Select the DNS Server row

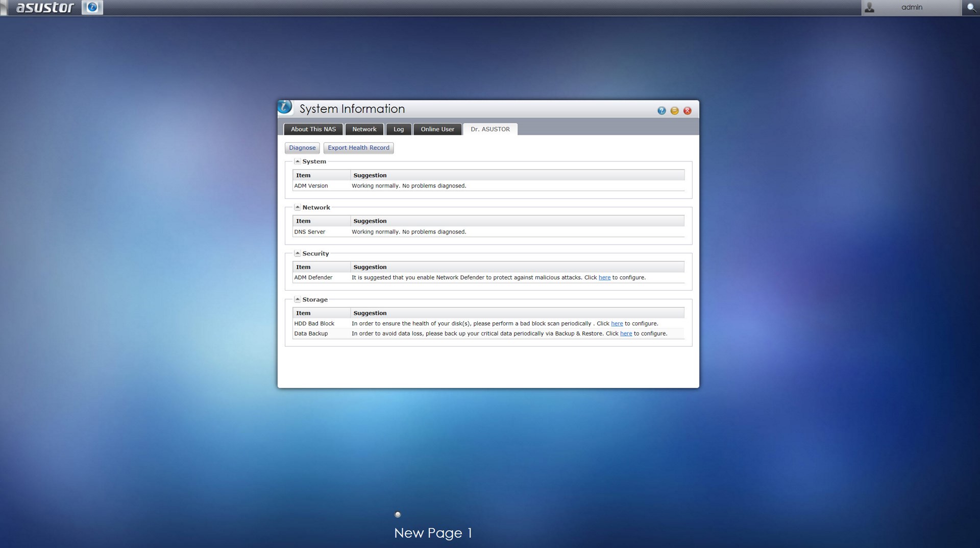[488, 232]
